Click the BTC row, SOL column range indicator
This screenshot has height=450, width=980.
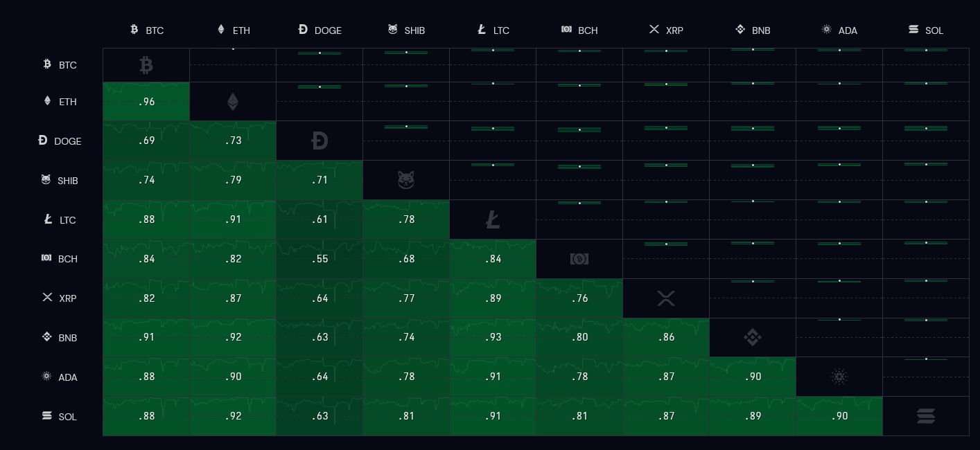(x=926, y=51)
